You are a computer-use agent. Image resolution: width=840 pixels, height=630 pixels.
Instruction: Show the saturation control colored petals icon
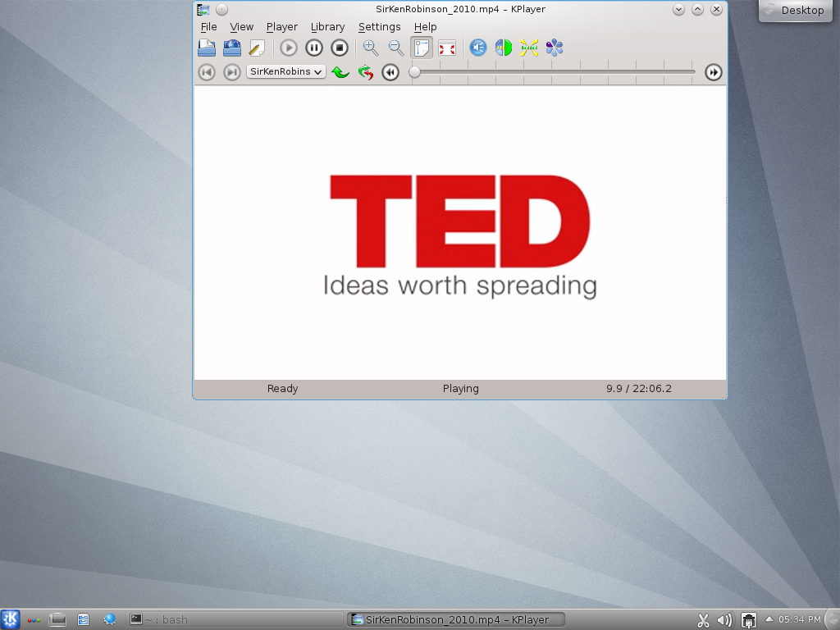coord(555,48)
